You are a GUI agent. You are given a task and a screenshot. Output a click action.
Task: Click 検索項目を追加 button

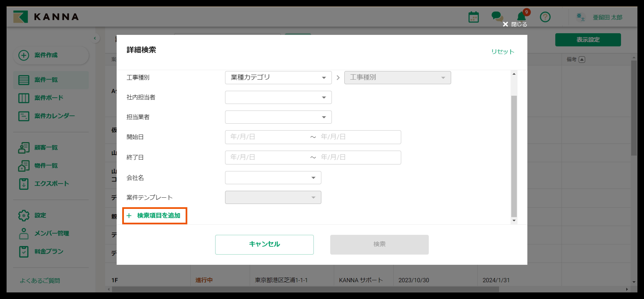click(x=155, y=215)
